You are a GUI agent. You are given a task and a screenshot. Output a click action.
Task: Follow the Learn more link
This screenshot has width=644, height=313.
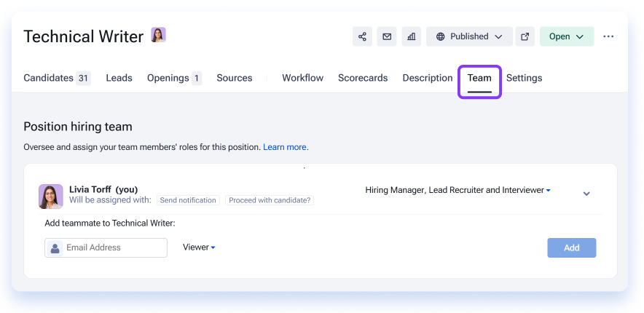click(x=286, y=147)
